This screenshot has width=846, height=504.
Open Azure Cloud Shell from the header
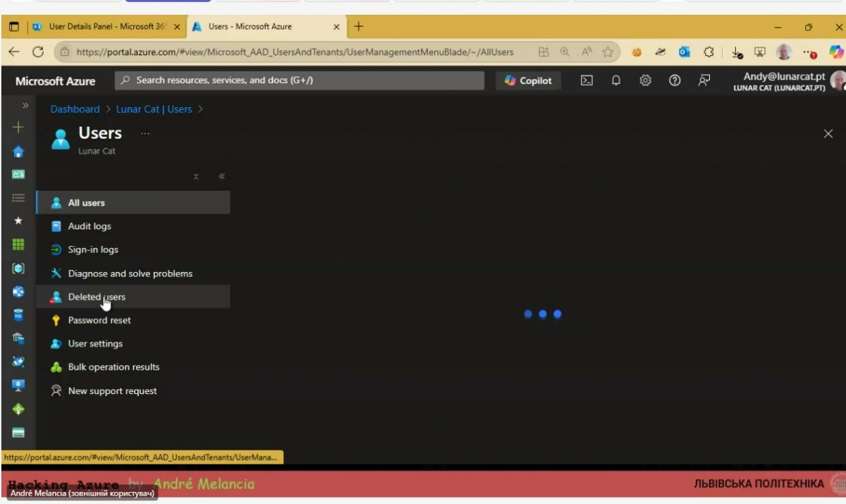click(587, 80)
